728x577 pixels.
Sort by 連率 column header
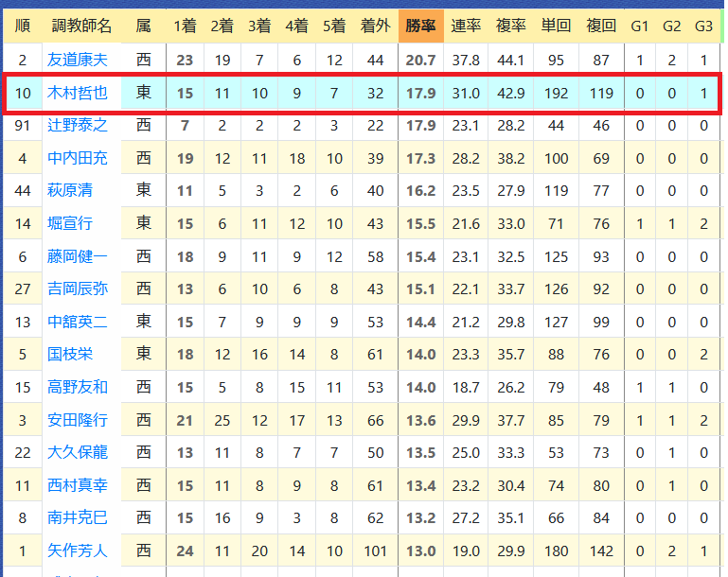coord(466,26)
